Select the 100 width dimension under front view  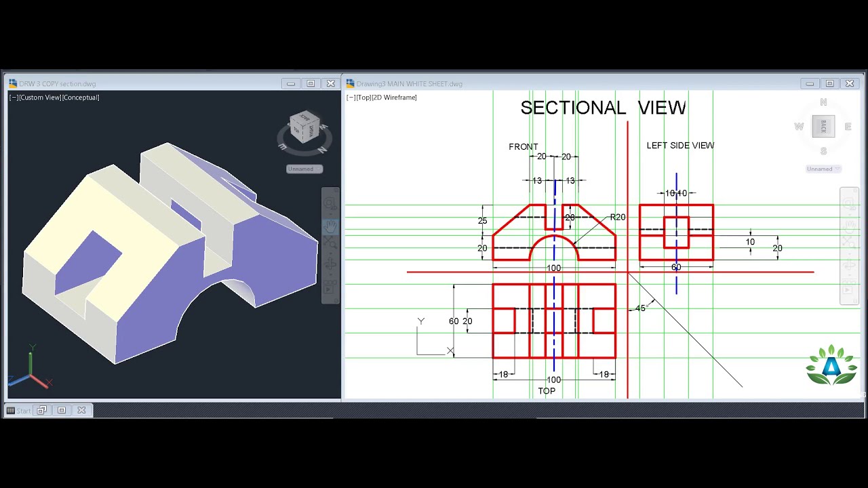[553, 268]
